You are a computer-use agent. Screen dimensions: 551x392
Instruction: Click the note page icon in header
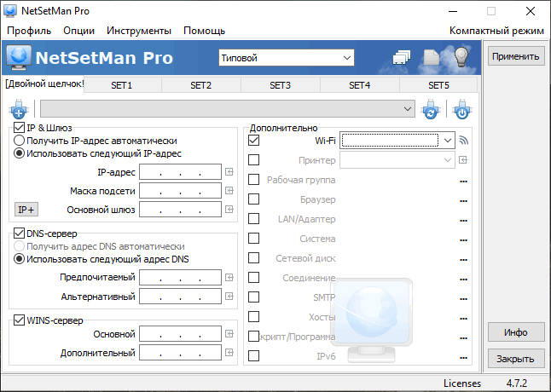[x=432, y=57]
